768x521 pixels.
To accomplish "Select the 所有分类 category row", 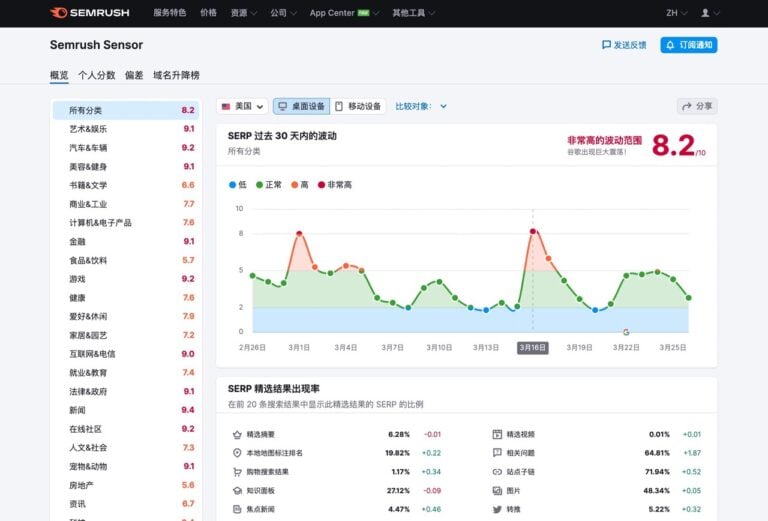I will 126,110.
